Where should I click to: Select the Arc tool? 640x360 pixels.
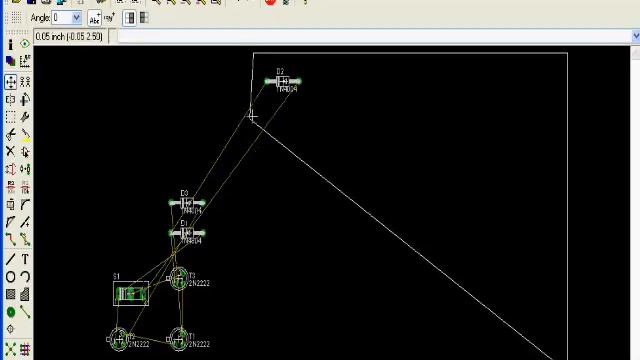(x=25, y=277)
